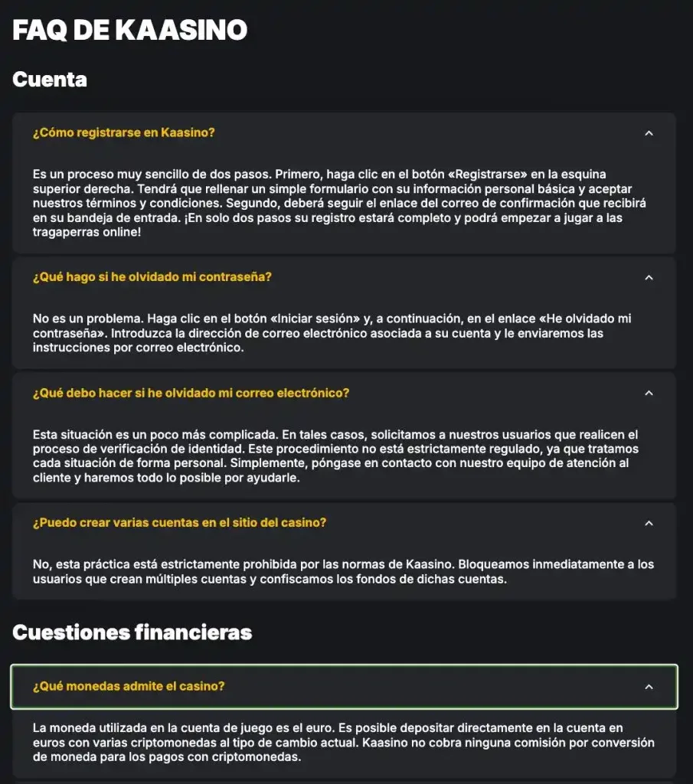Click question title '¿Cómo registrarse en Kaasino?'
The height and width of the screenshot is (784, 693).
coord(124,132)
